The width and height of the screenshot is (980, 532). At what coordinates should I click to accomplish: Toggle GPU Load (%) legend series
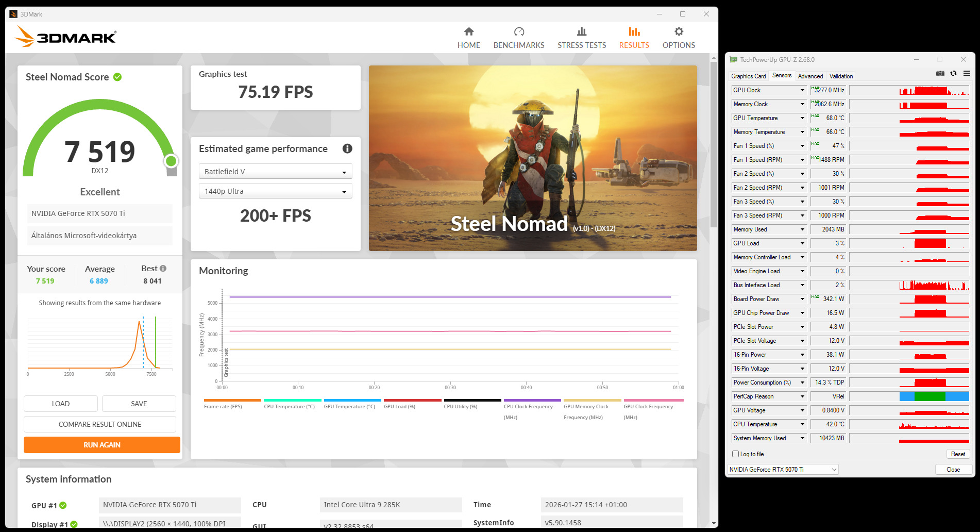(x=412, y=404)
